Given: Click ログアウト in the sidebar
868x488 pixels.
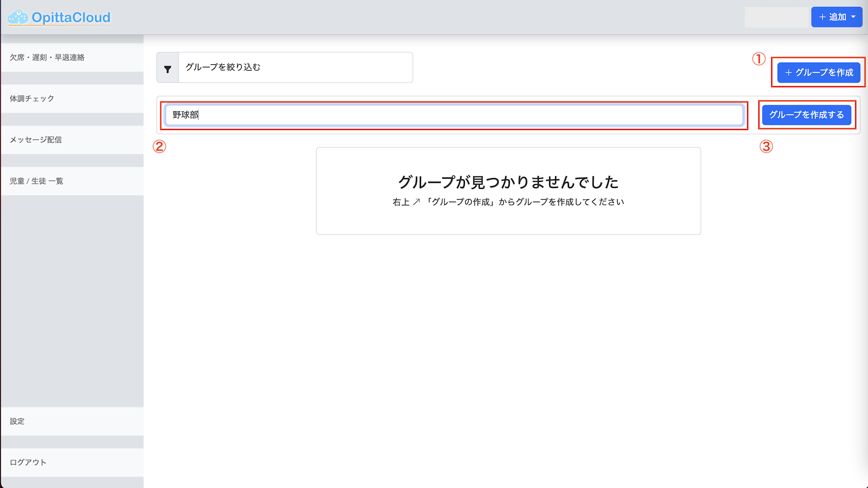Looking at the screenshot, I should pos(72,462).
